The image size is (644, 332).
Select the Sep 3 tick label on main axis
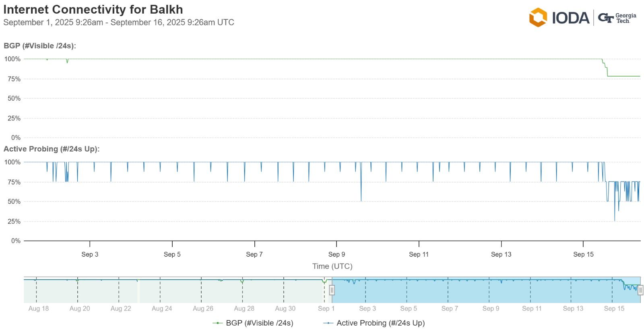point(90,254)
